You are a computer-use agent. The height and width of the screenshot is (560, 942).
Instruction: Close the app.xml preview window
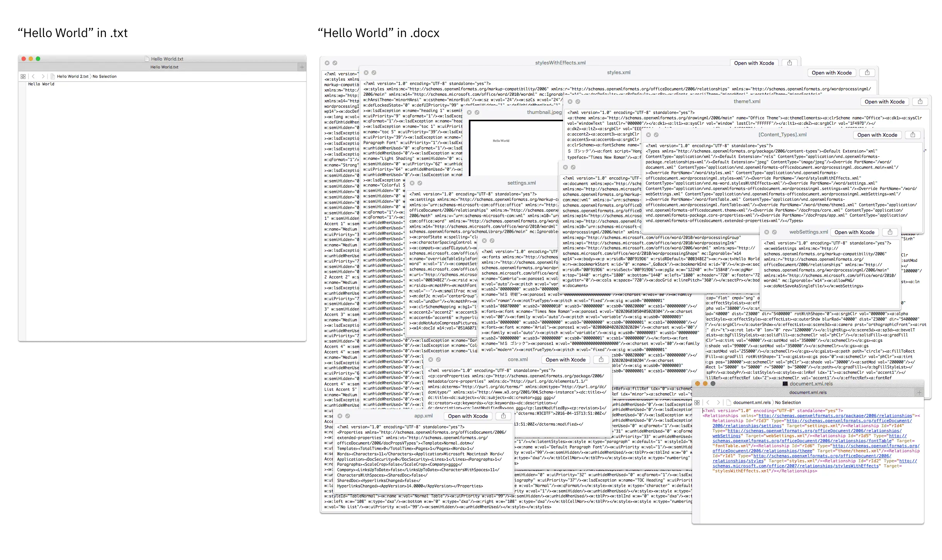click(x=340, y=416)
